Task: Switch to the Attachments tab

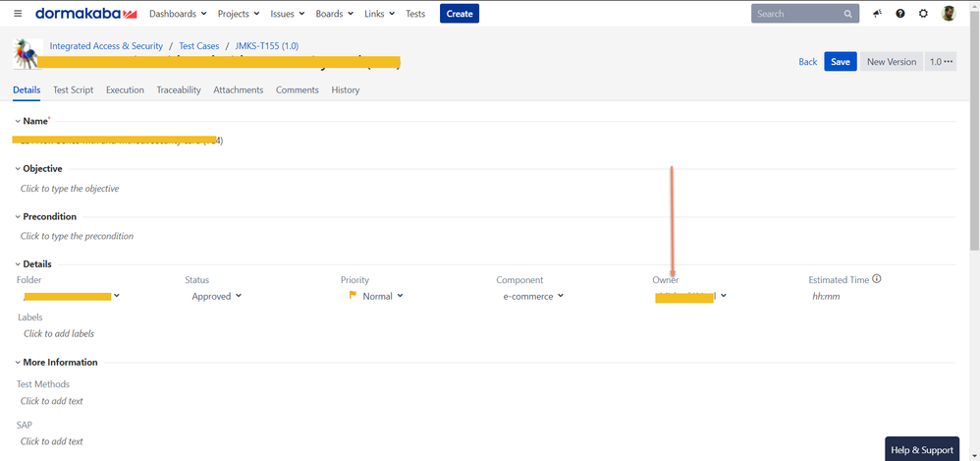Action: point(238,90)
